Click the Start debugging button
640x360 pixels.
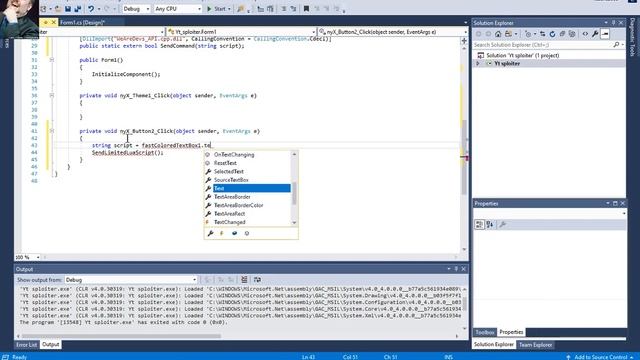pyautogui.click(x=216, y=9)
